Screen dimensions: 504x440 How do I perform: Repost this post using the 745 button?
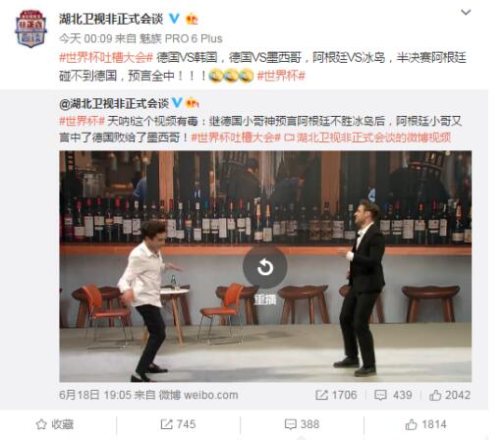coord(178,424)
